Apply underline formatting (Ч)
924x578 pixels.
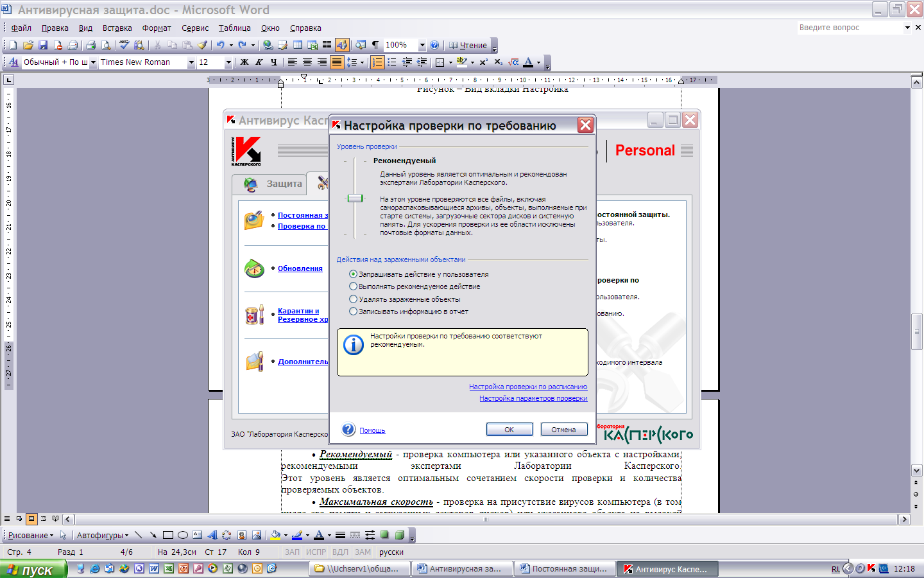pos(274,62)
